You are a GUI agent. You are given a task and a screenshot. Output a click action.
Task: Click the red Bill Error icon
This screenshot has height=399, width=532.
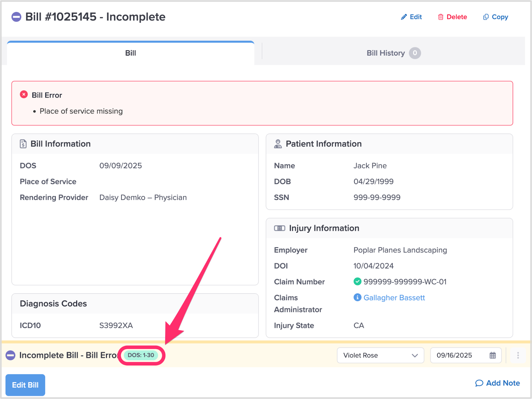(24, 95)
